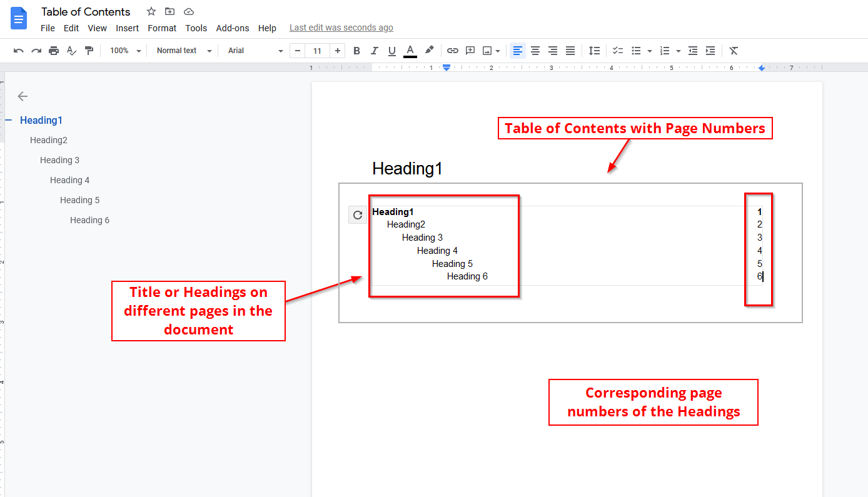The width and height of the screenshot is (868, 497).
Task: Open the highlight color picker
Action: pyautogui.click(x=429, y=51)
